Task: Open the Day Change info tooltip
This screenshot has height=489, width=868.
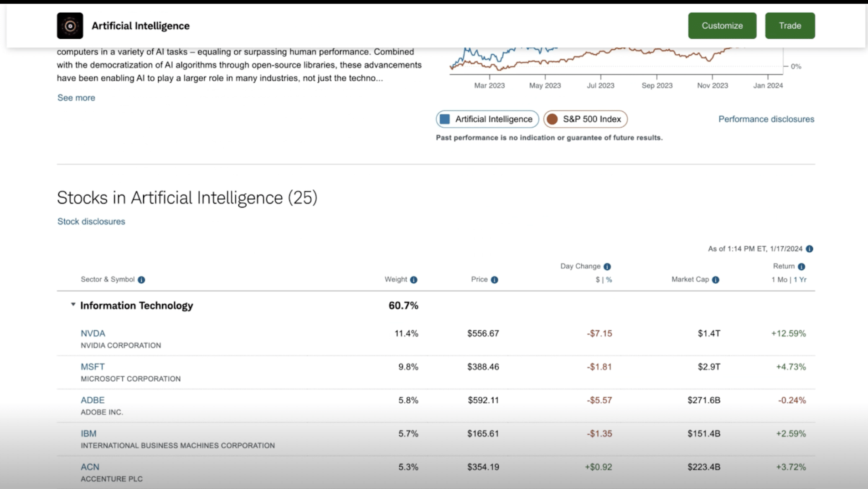Action: pyautogui.click(x=607, y=266)
